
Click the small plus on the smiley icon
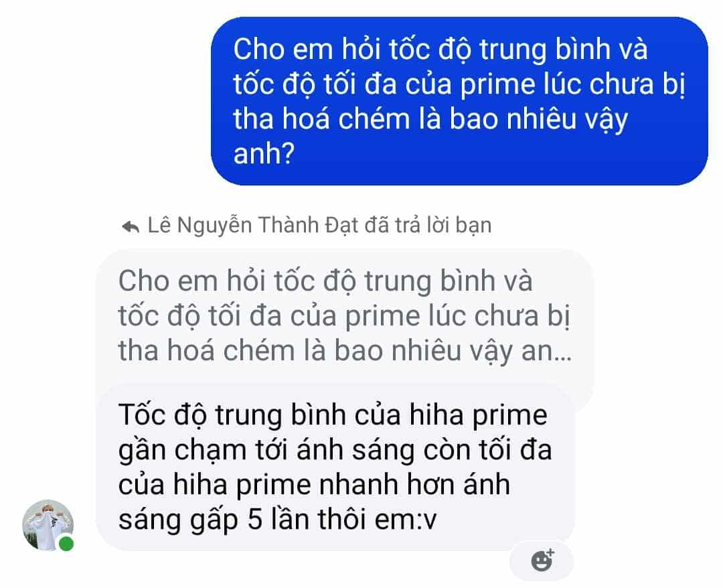550,552
